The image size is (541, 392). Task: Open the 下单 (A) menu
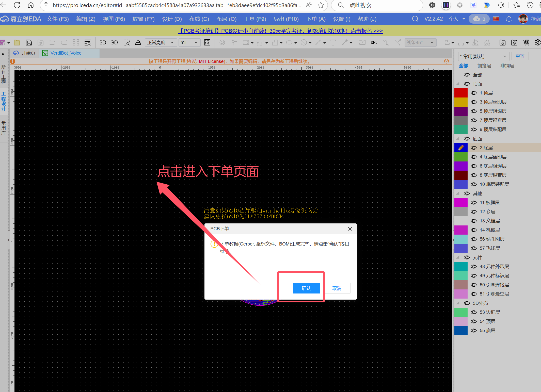point(316,19)
